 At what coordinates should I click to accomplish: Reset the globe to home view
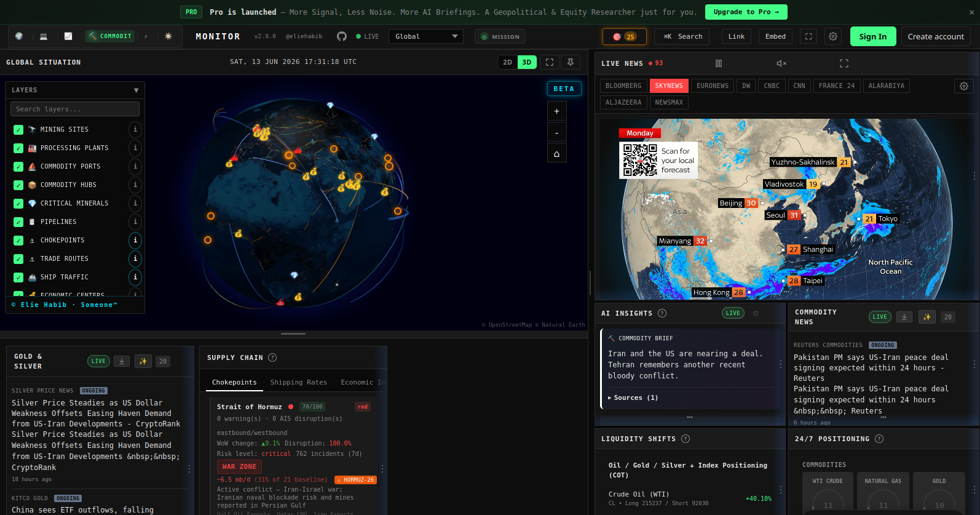coord(556,154)
